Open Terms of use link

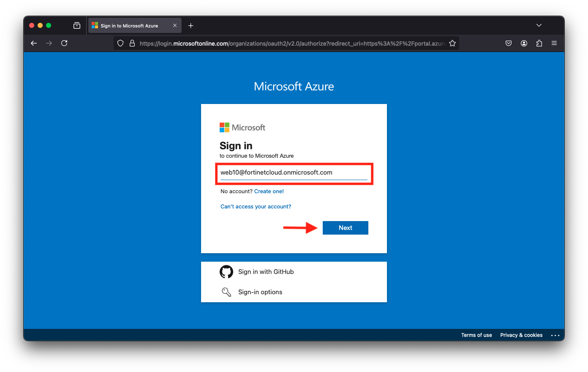(476, 335)
